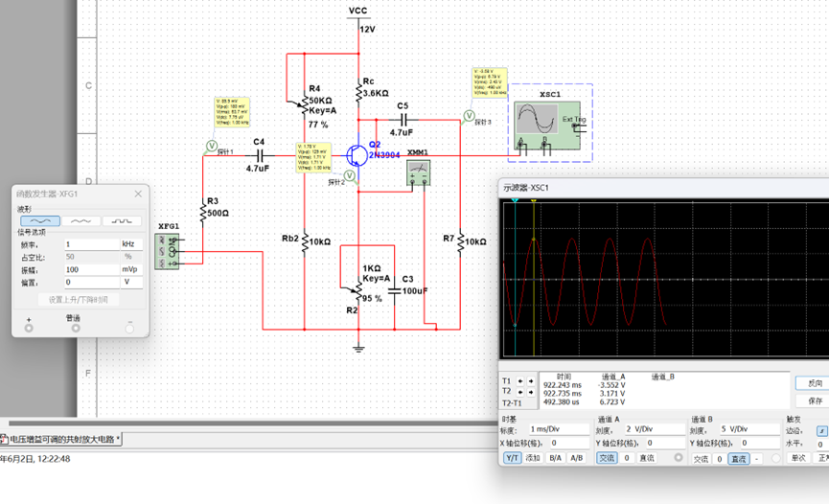Toggle channel A 交流 coupling
This screenshot has height=504, width=829.
click(607, 458)
